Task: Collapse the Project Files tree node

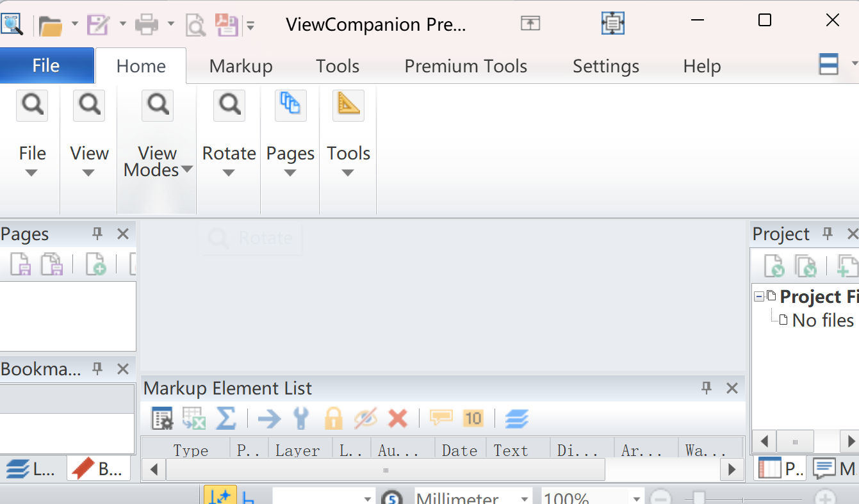Action: (x=760, y=297)
